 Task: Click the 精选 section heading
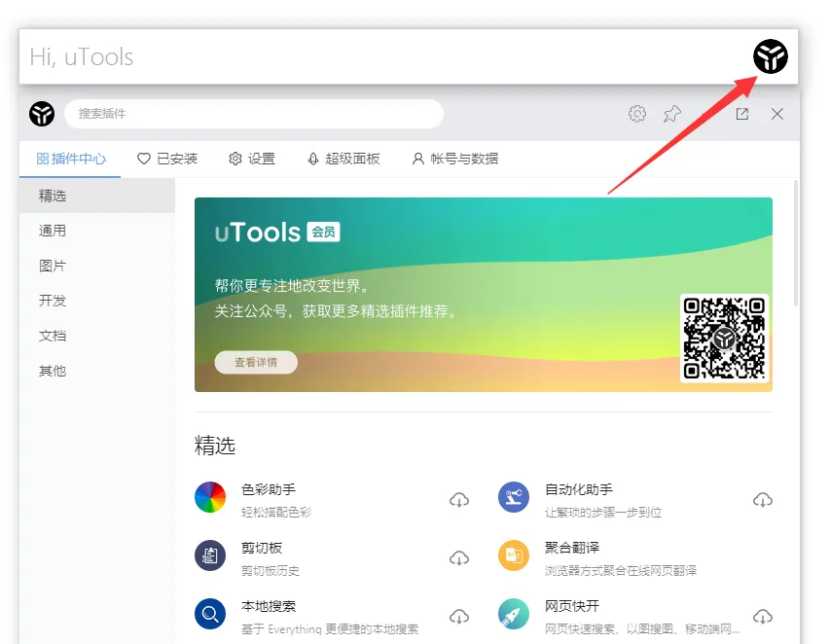coord(215,446)
